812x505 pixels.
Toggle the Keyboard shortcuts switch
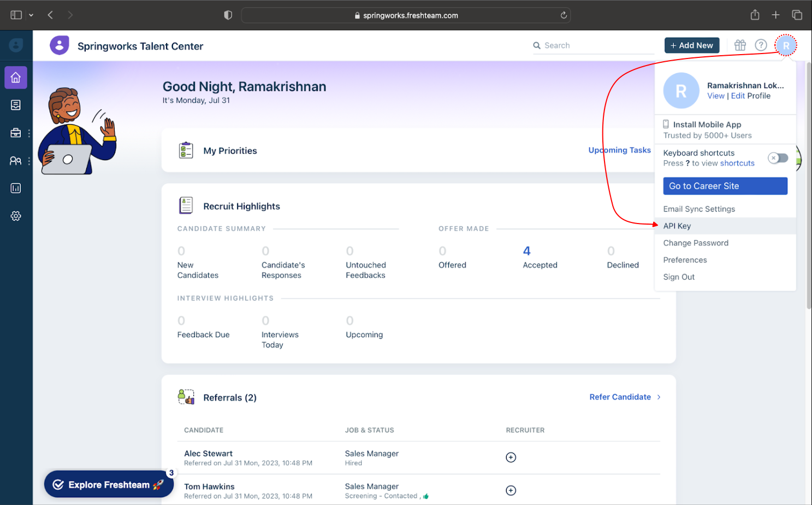coord(778,158)
